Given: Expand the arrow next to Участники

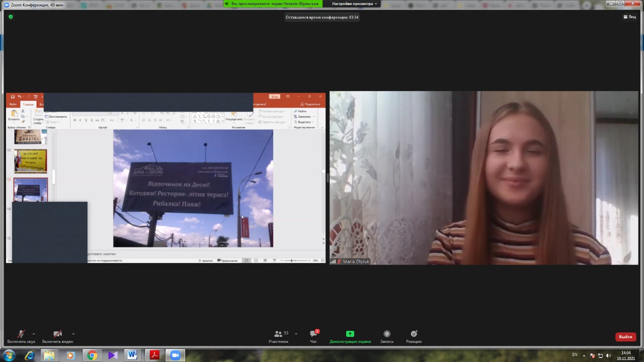Looking at the screenshot, I should pyautogui.click(x=296, y=334).
